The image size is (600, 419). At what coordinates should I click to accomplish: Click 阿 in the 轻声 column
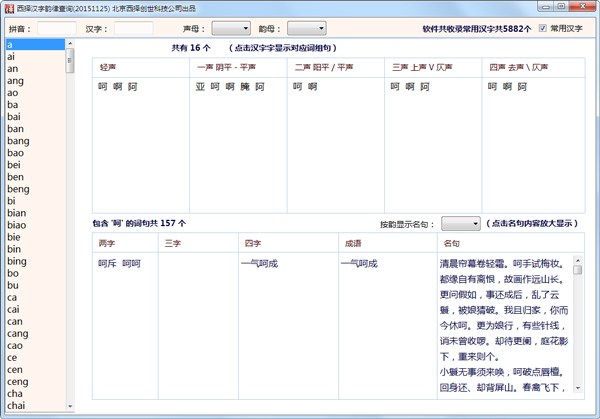pos(132,87)
